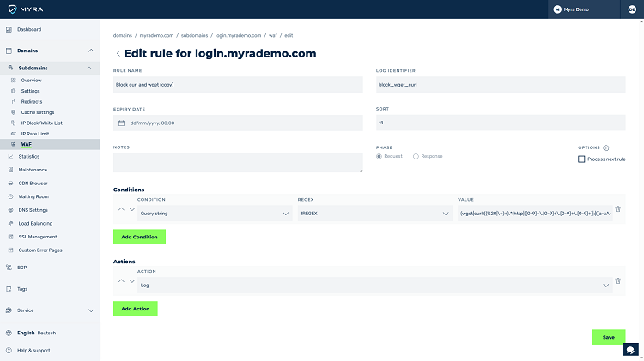Click the Redirects arrow icon
The width and height of the screenshot is (644, 361).
(13, 102)
